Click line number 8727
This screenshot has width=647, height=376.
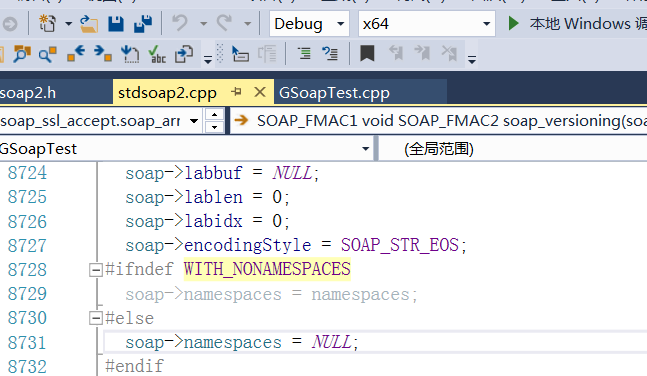[27, 246]
